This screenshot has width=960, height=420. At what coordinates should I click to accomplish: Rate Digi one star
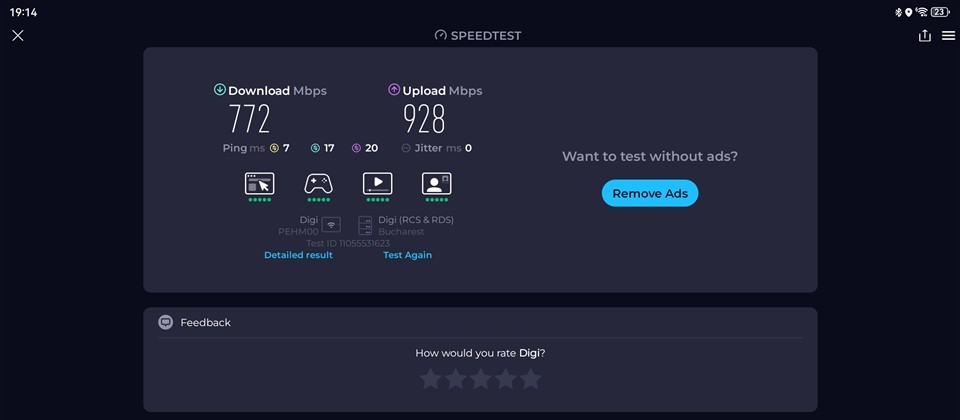tap(430, 379)
